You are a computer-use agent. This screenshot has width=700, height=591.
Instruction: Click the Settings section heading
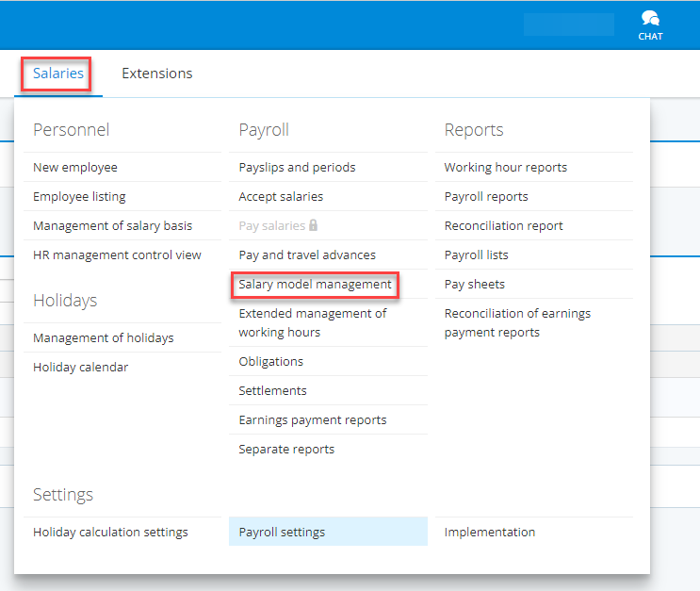(x=63, y=495)
